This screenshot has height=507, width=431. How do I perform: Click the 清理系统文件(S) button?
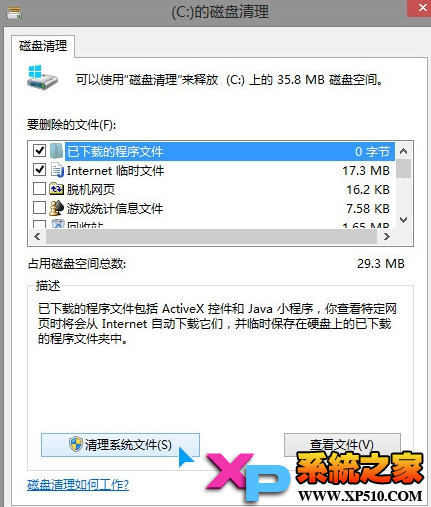pyautogui.click(x=120, y=445)
